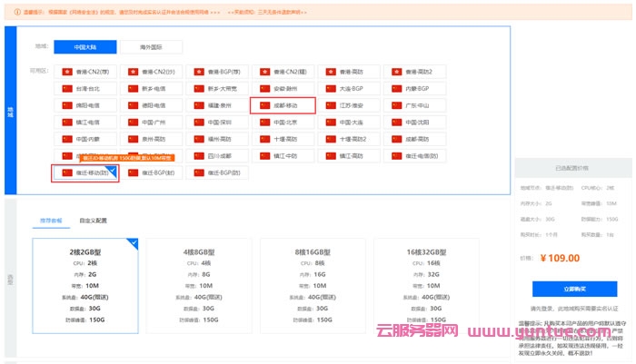
Task: Switch to the 海外国际 region tab
Action: click(149, 47)
